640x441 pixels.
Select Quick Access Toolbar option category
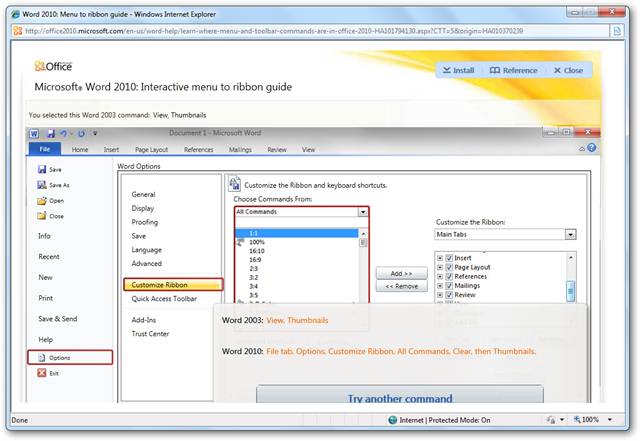pos(164,298)
